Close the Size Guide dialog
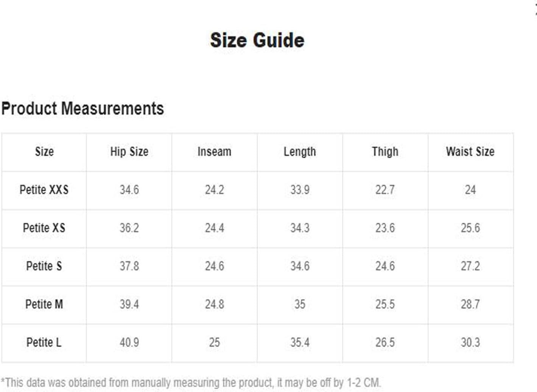 (535, 10)
